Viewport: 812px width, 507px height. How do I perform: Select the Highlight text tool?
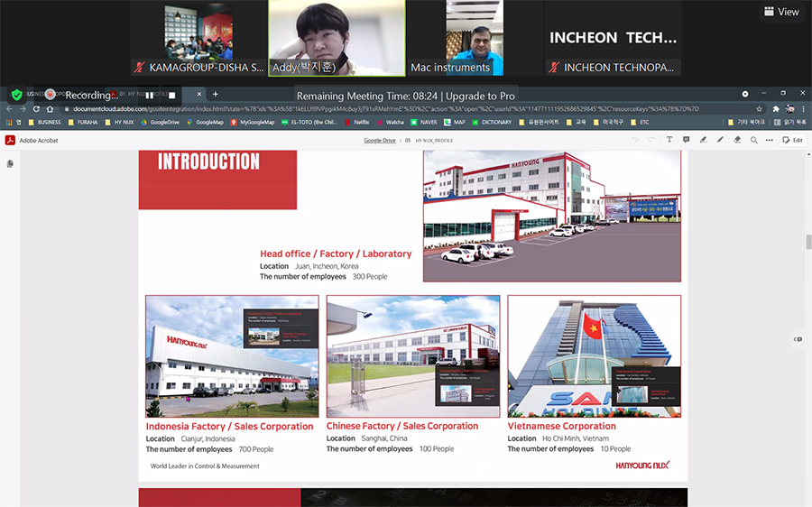pos(703,140)
